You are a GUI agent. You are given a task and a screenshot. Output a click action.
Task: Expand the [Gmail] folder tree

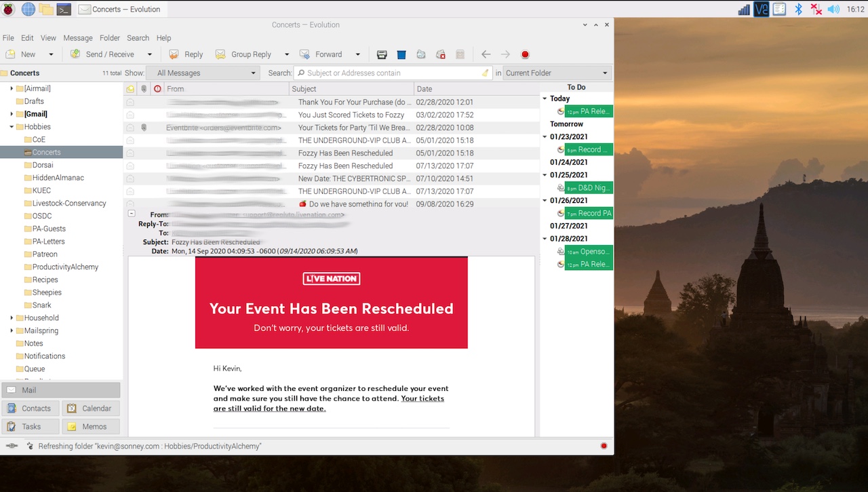pyautogui.click(x=12, y=113)
